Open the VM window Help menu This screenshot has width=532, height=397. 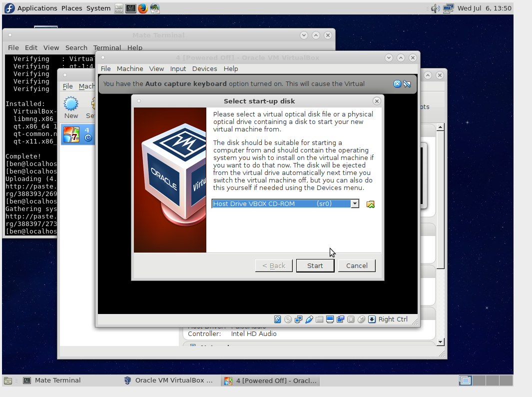(231, 68)
